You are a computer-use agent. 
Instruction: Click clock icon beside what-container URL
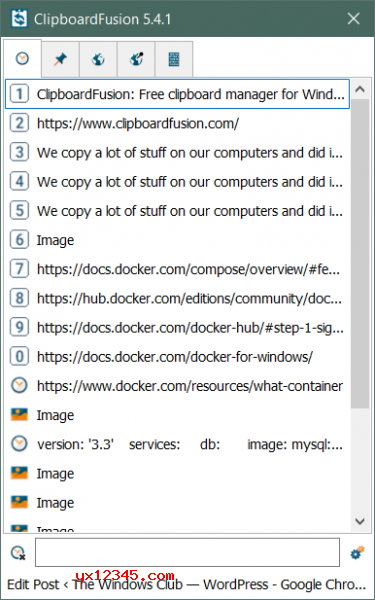tap(19, 386)
